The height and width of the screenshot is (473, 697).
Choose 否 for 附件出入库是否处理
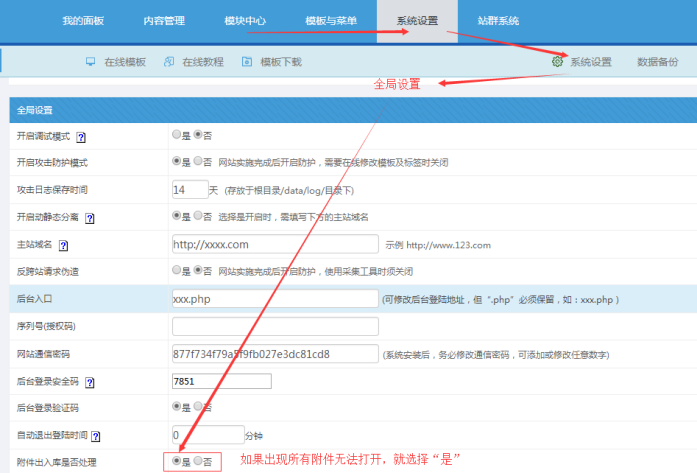[198, 461]
